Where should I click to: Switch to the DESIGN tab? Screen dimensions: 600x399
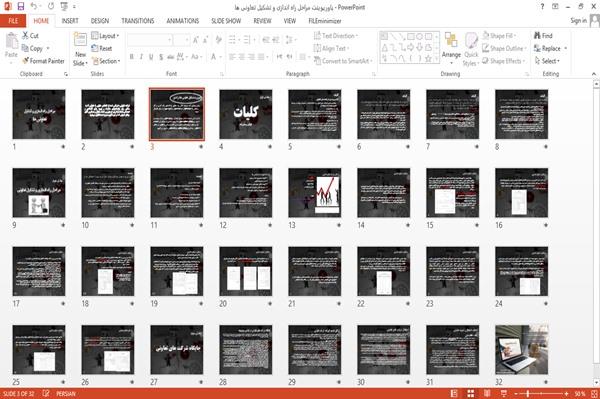[x=99, y=21]
